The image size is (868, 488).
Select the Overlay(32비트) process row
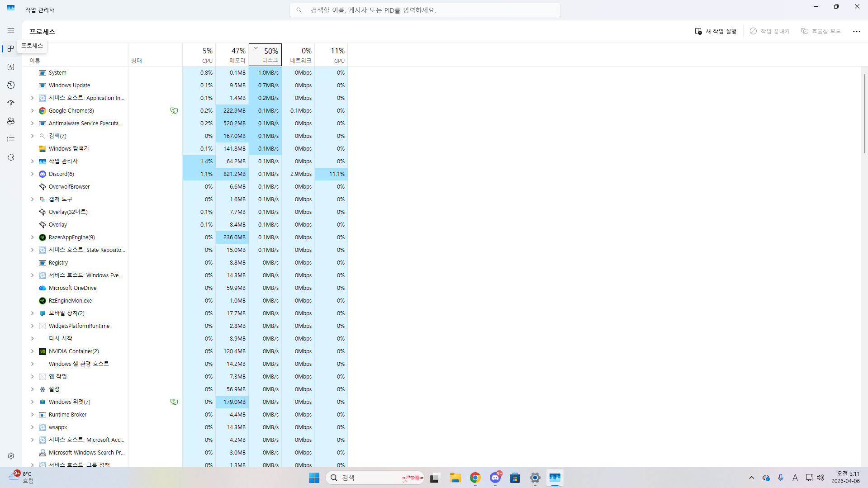185,212
